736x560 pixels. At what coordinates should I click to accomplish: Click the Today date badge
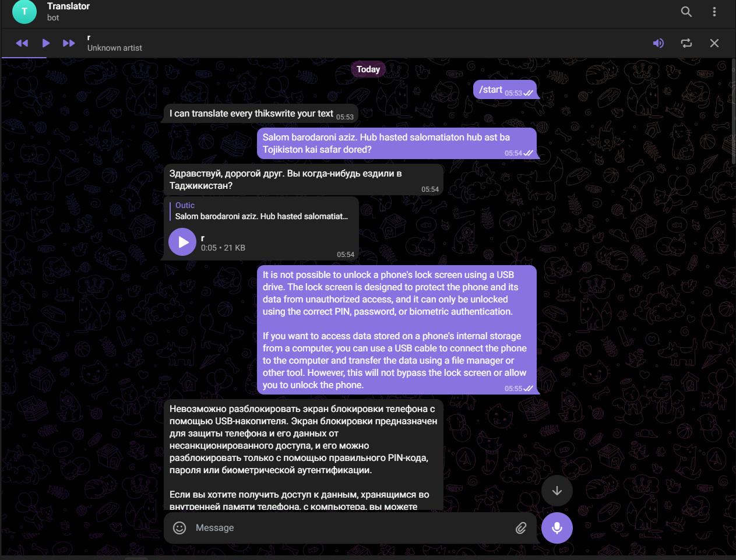coord(368,69)
